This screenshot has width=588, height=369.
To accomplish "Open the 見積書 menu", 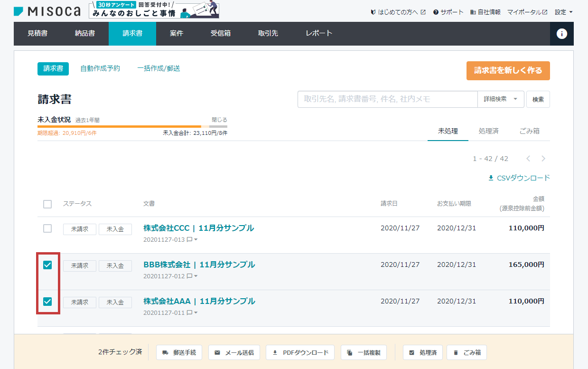I will [37, 34].
